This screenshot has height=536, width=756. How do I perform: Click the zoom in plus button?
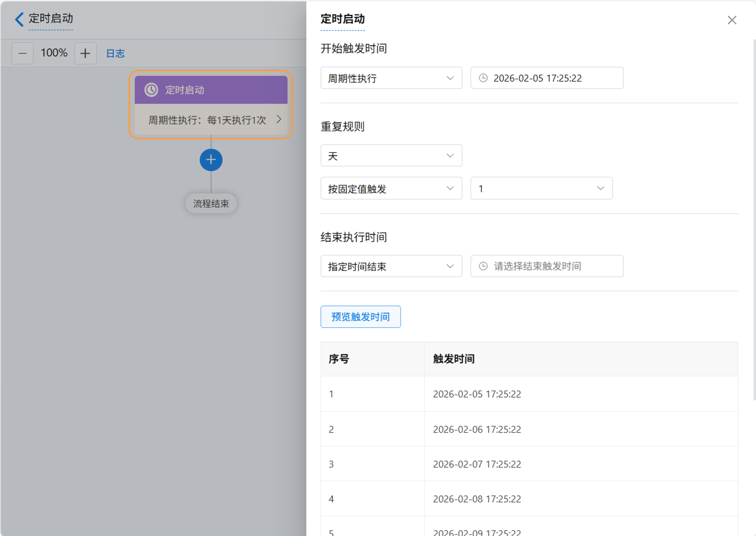(85, 53)
